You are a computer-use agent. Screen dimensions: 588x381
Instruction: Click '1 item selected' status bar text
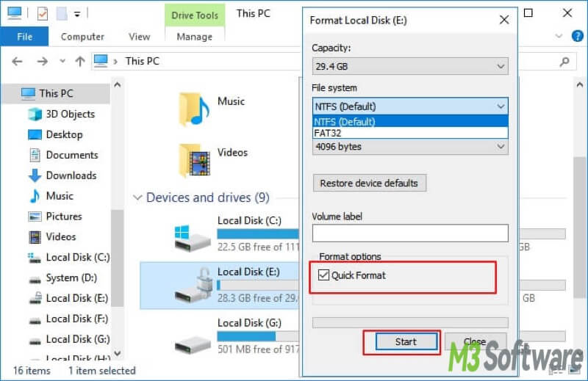point(102,371)
